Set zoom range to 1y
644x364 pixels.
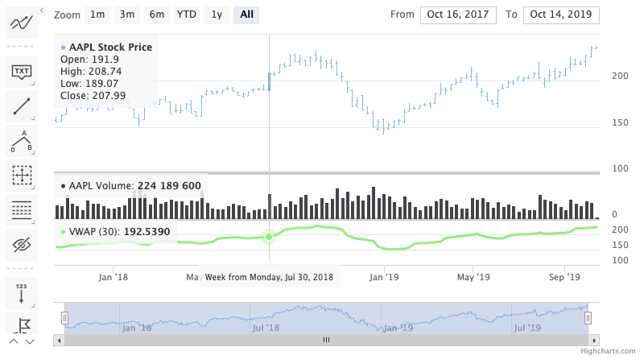[x=217, y=14]
